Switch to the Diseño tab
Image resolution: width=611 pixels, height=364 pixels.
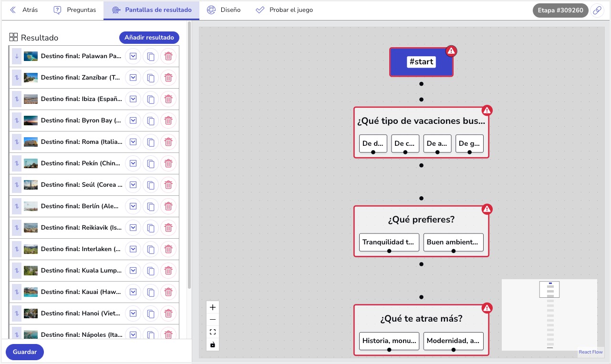(x=223, y=10)
